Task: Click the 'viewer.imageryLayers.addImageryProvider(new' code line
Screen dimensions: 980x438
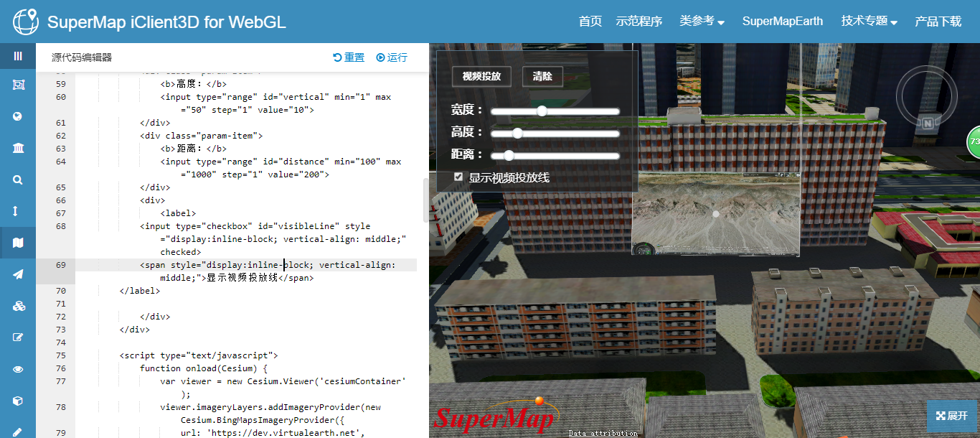Action: click(270, 407)
